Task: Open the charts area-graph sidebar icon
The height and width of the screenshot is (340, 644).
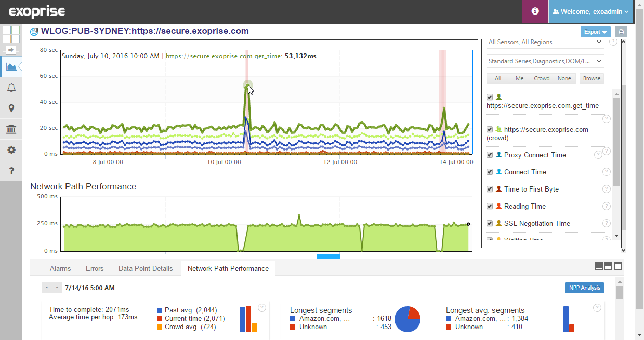Action: pyautogui.click(x=11, y=66)
